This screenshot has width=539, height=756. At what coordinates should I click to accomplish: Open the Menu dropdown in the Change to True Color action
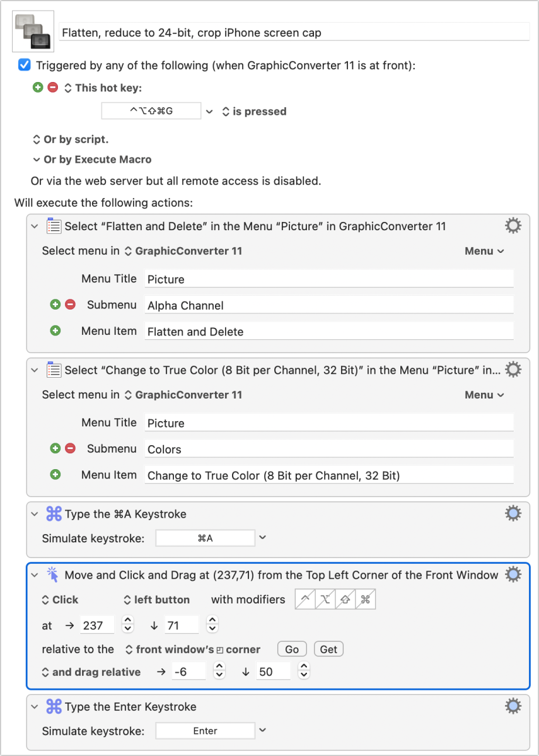click(x=484, y=394)
